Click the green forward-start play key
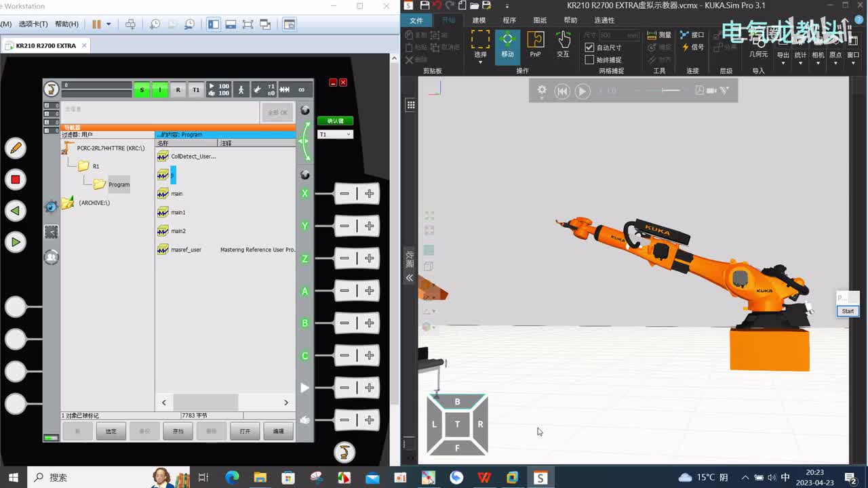The height and width of the screenshot is (488, 868). pos(15,242)
